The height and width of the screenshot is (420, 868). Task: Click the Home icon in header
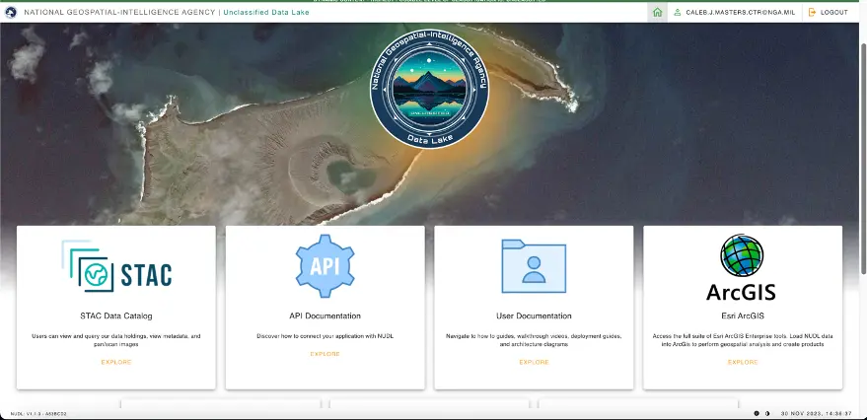click(657, 12)
